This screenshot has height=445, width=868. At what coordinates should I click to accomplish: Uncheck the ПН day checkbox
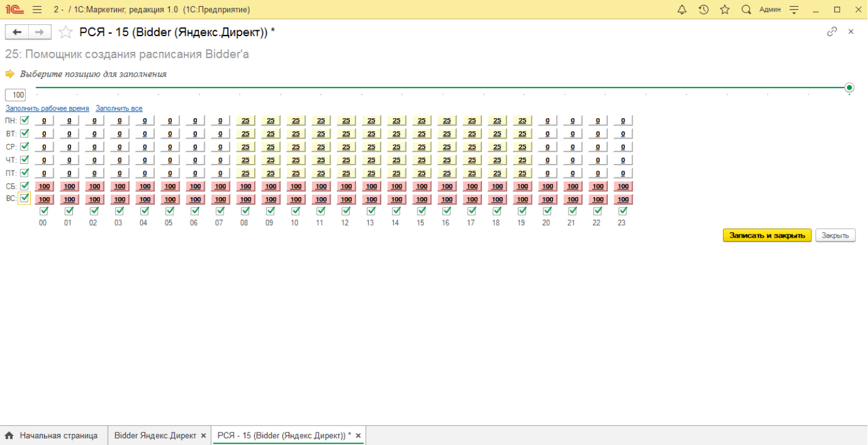tap(25, 120)
